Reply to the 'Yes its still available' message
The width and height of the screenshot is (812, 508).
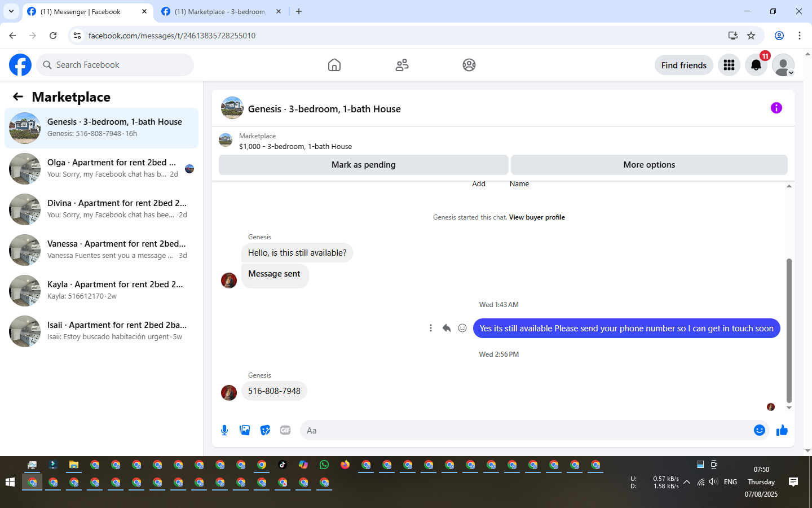coord(447,328)
